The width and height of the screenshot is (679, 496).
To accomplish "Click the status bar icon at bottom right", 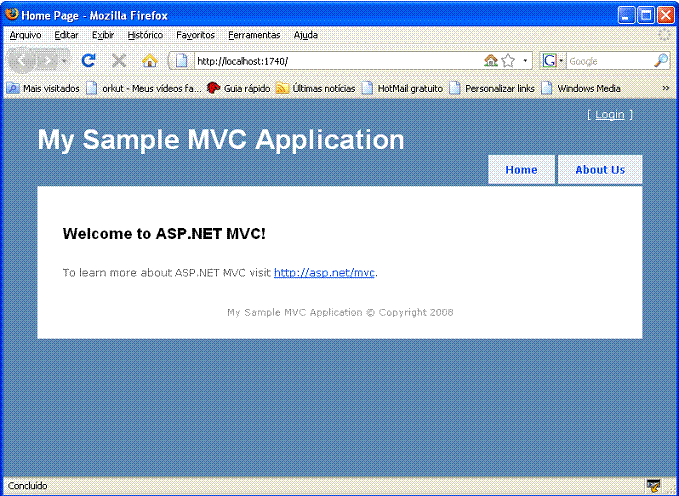I will pyautogui.click(x=653, y=486).
